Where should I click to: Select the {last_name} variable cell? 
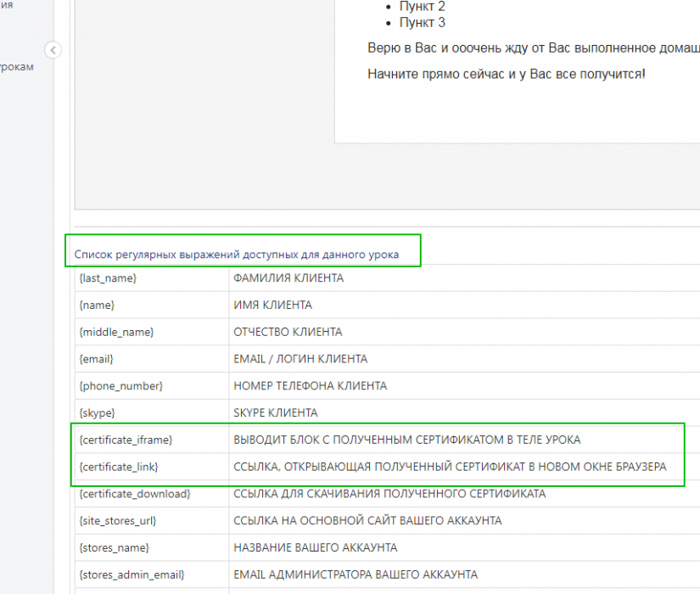[x=108, y=278]
